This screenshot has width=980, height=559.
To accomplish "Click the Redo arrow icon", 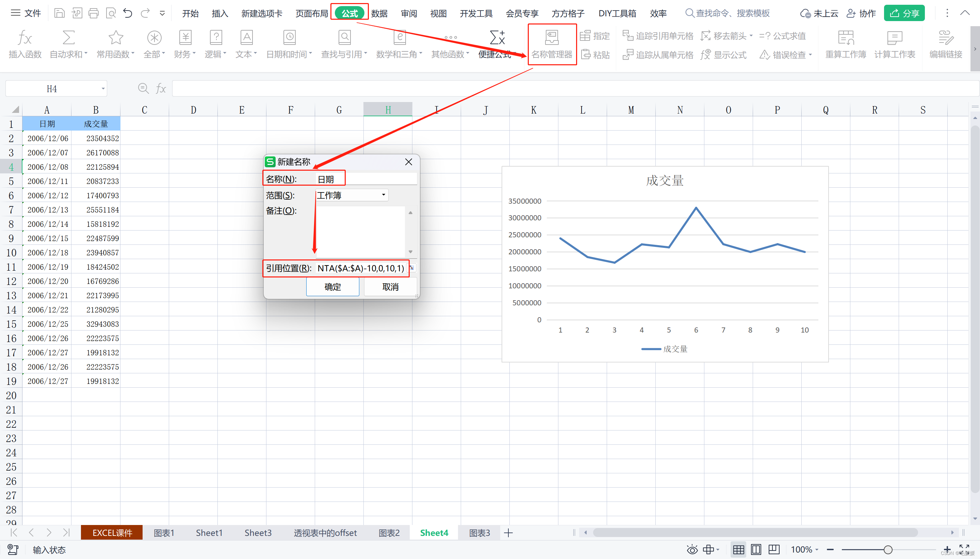I will click(145, 14).
